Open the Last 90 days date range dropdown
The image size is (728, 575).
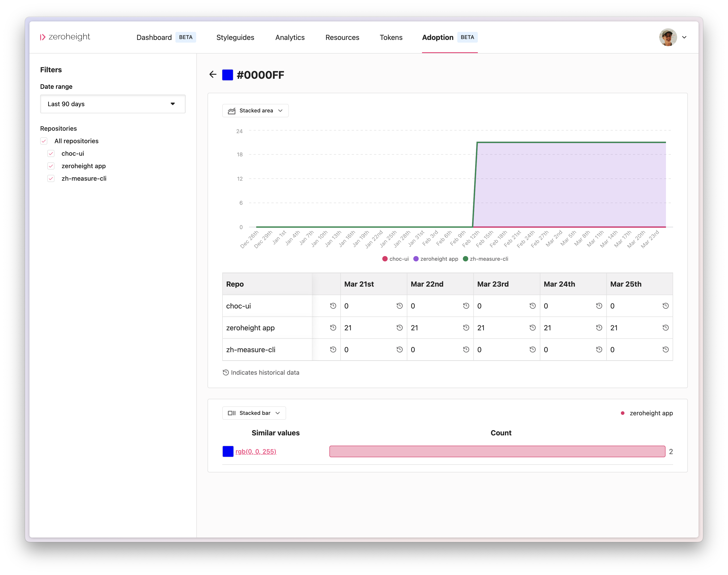coord(113,104)
